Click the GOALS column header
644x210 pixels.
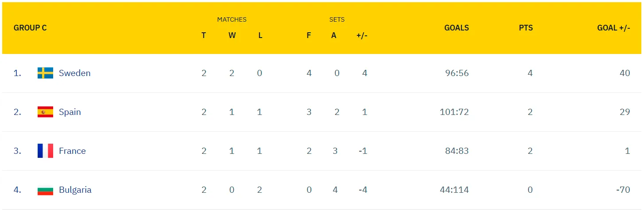tap(456, 28)
